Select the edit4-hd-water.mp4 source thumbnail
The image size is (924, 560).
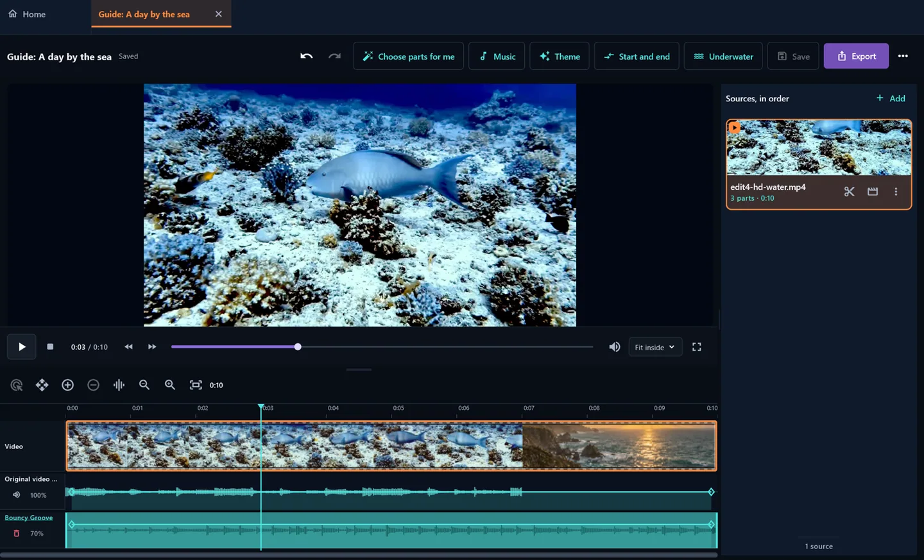[819, 148]
